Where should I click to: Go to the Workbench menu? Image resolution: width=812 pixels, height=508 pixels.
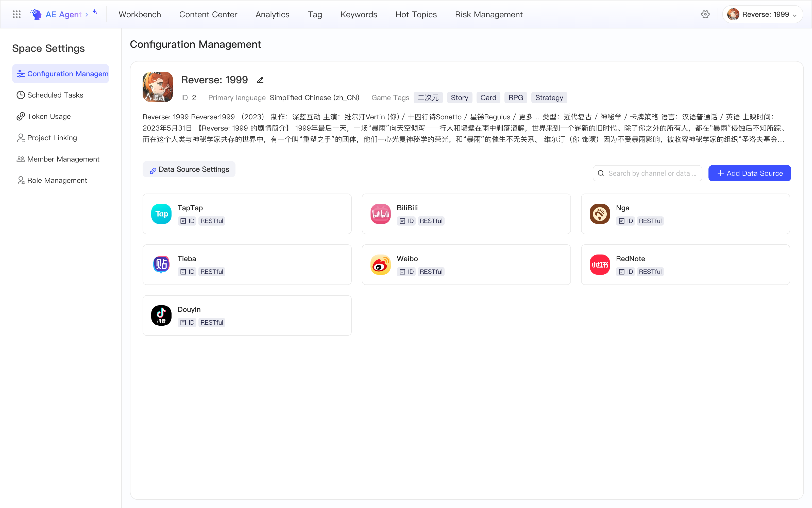click(140, 14)
